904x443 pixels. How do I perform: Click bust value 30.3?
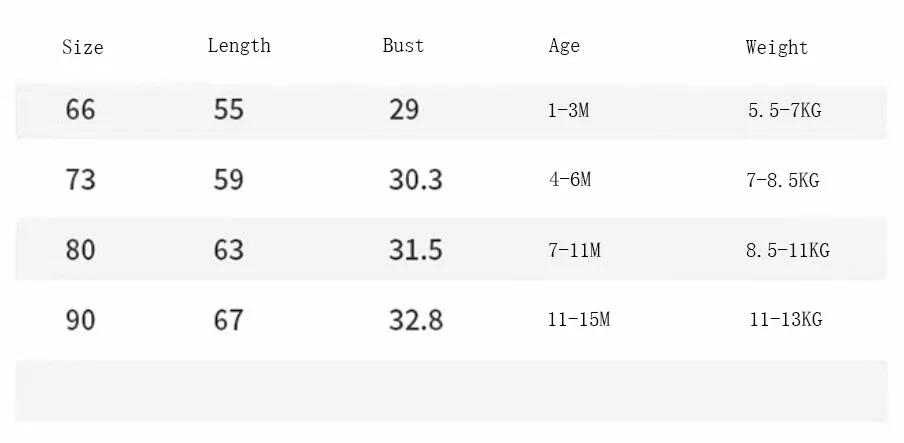416,179
